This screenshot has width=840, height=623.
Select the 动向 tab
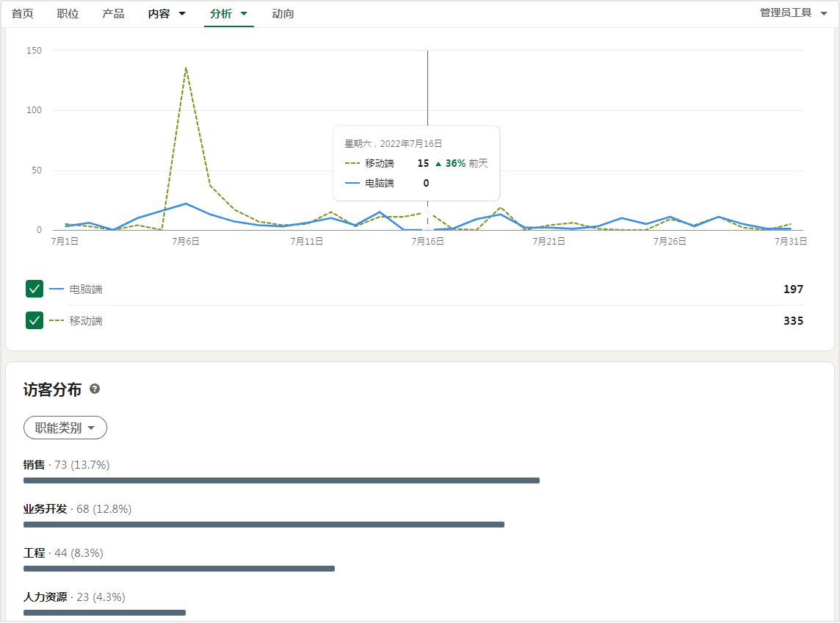point(283,13)
